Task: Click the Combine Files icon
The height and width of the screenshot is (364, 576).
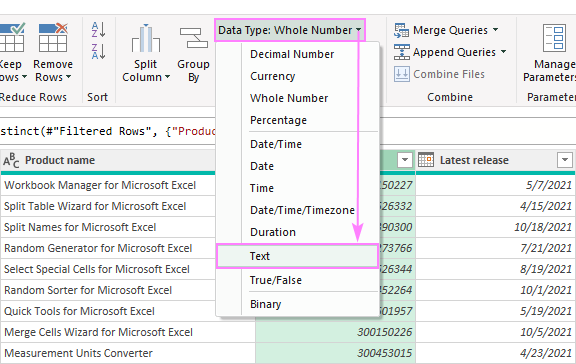Action: [401, 74]
